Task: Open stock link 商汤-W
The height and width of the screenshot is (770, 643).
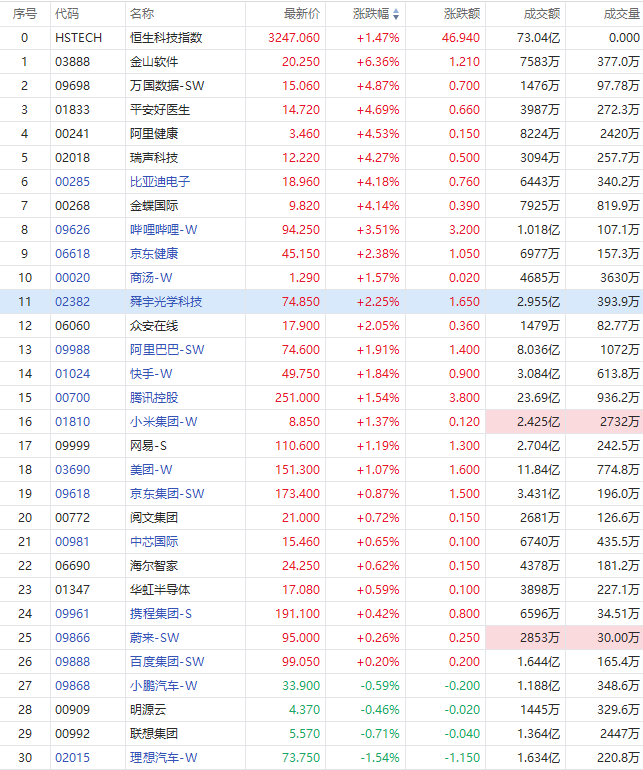Action: [x=151, y=278]
